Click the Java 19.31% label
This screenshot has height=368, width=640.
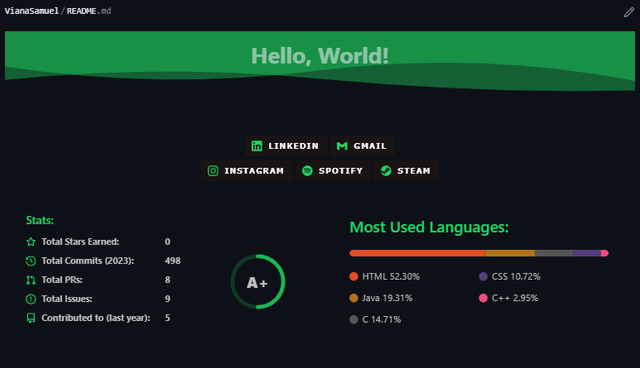click(387, 298)
